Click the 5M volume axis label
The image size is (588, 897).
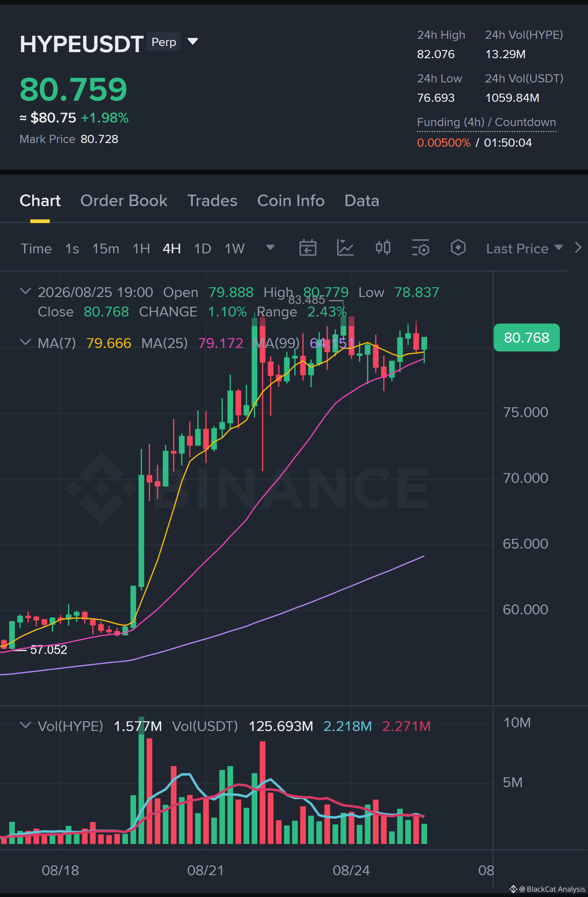click(513, 782)
